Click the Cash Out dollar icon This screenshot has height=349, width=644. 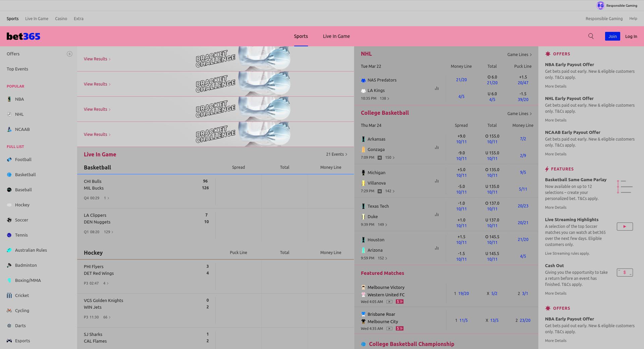point(625,272)
